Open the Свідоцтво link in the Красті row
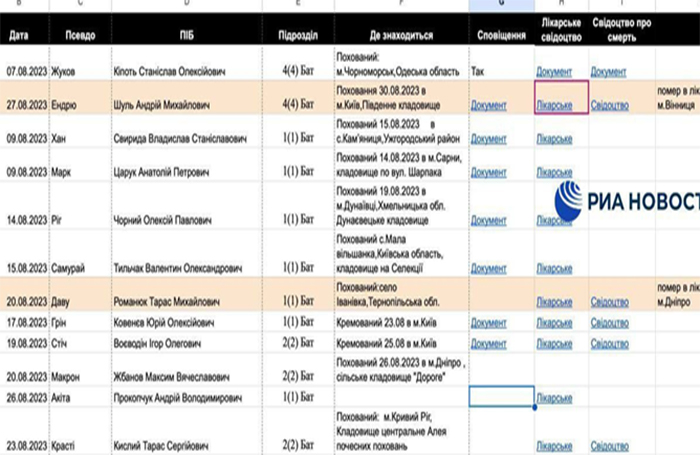The height and width of the screenshot is (455, 700). click(610, 446)
